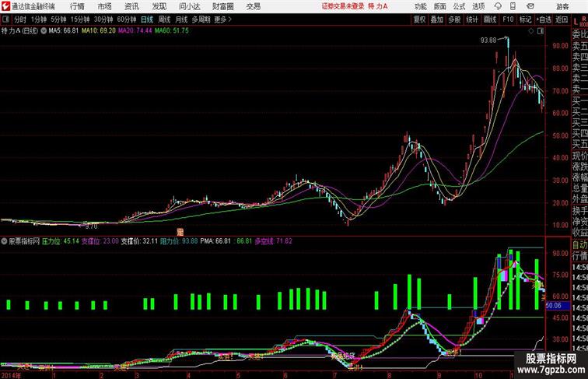Click the MA5: 66.81 value

point(63,31)
